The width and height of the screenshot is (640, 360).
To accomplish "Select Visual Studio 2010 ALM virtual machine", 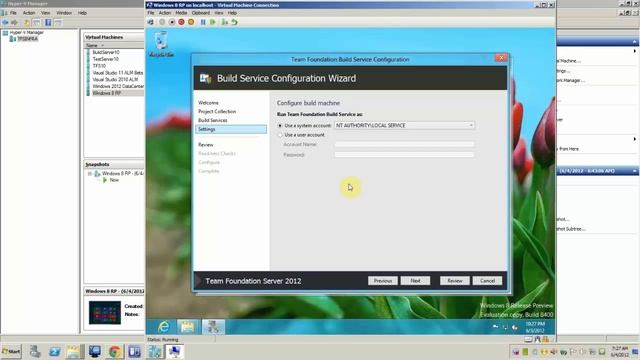I will (x=116, y=80).
